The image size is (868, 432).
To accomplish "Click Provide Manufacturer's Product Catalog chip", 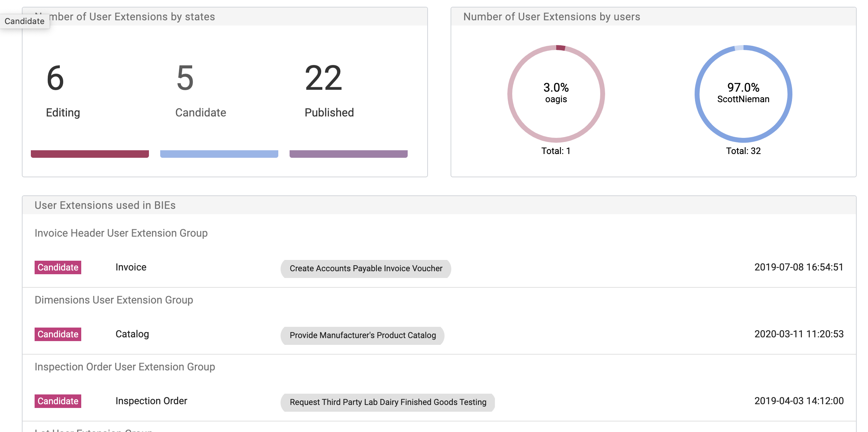I will click(x=363, y=335).
